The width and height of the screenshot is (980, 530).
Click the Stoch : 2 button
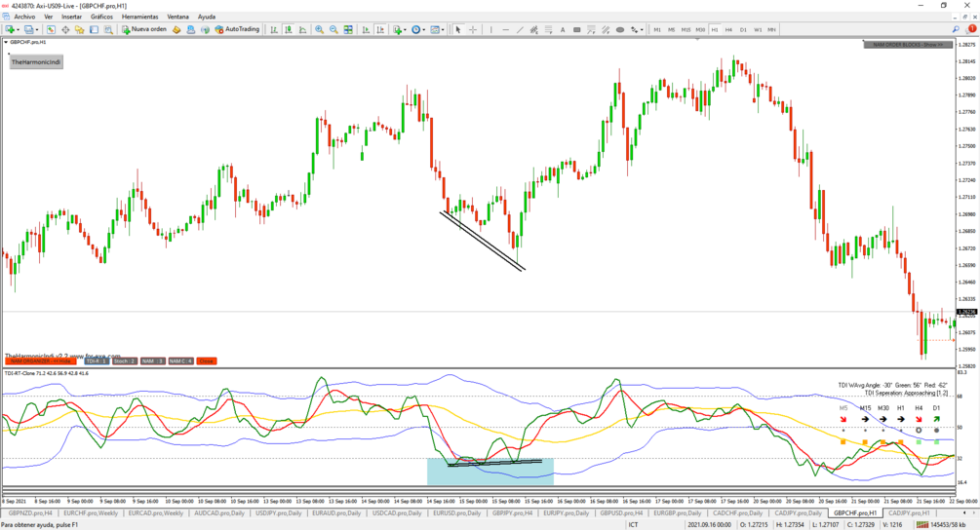[125, 360]
